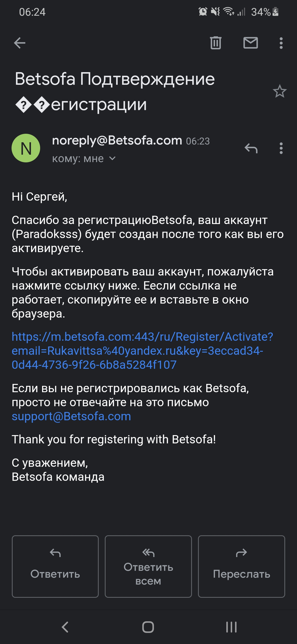The image size is (297, 644).
Task: Mark email as unread envelope icon
Action: [251, 43]
